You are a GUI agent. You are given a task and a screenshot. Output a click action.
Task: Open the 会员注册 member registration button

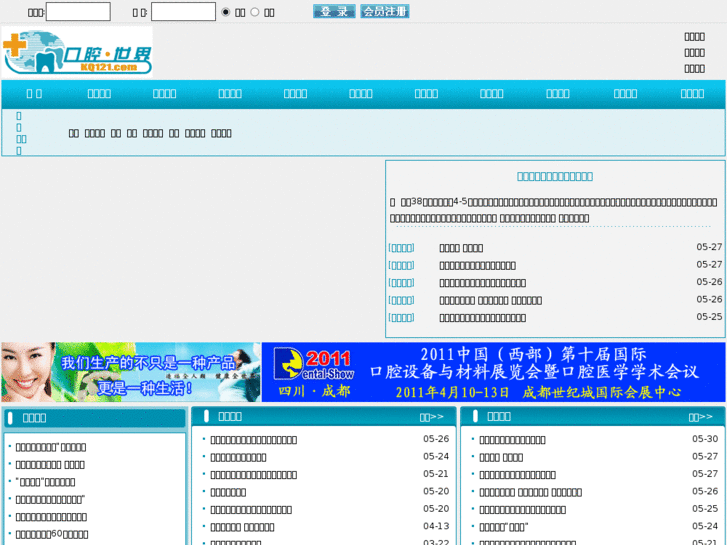click(x=385, y=12)
